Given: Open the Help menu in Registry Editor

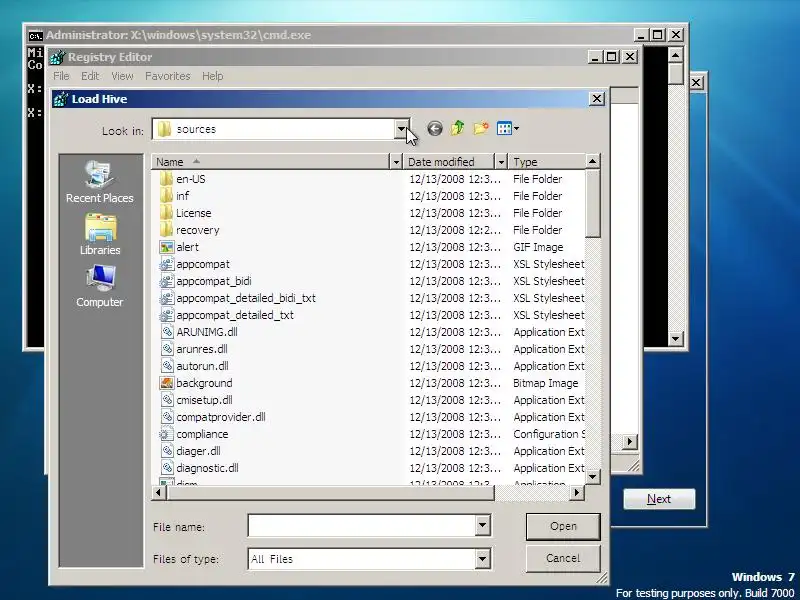Looking at the screenshot, I should (x=212, y=76).
